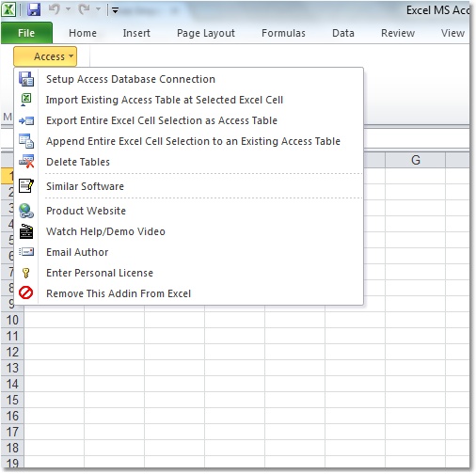Screen dimensions: 476x474
Task: Select row 13 header
Action: (x=12, y=368)
